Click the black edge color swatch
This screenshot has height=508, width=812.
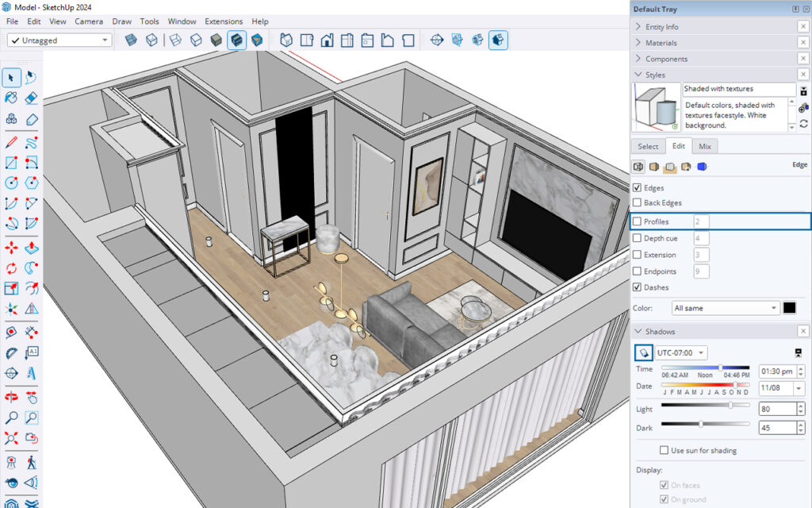790,308
